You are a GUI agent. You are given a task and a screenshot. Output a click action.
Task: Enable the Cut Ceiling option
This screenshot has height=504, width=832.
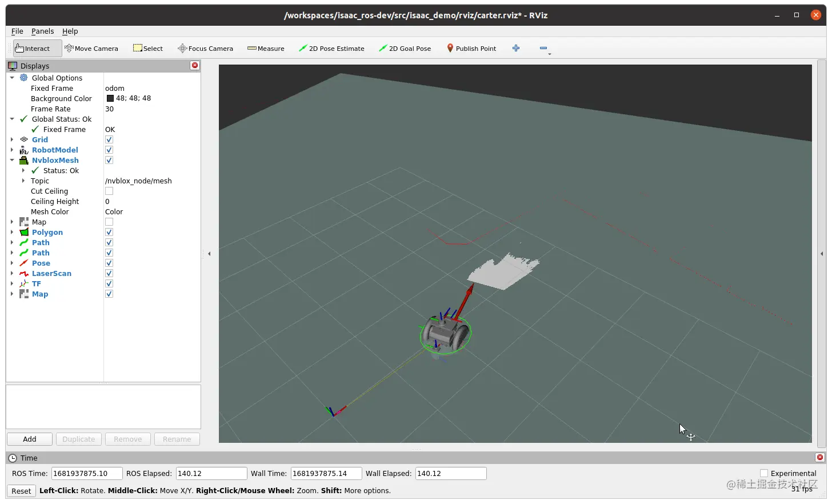(x=109, y=191)
